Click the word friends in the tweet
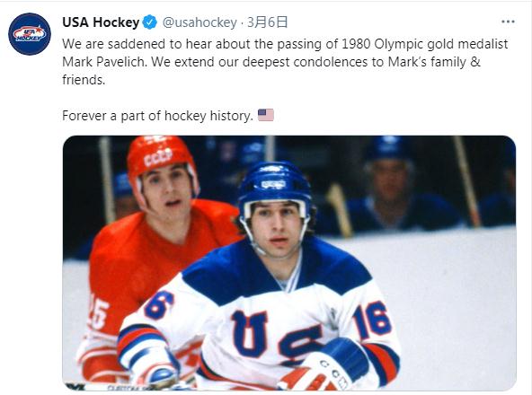 84,80
